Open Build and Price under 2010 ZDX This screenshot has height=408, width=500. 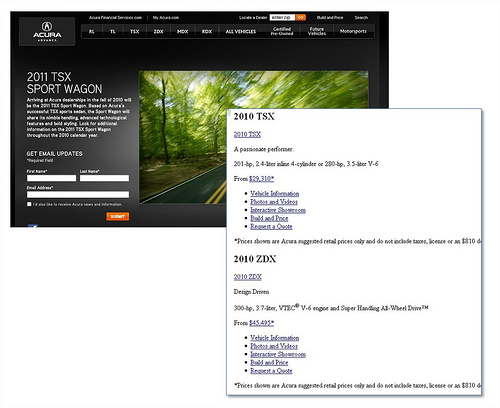[x=269, y=362]
